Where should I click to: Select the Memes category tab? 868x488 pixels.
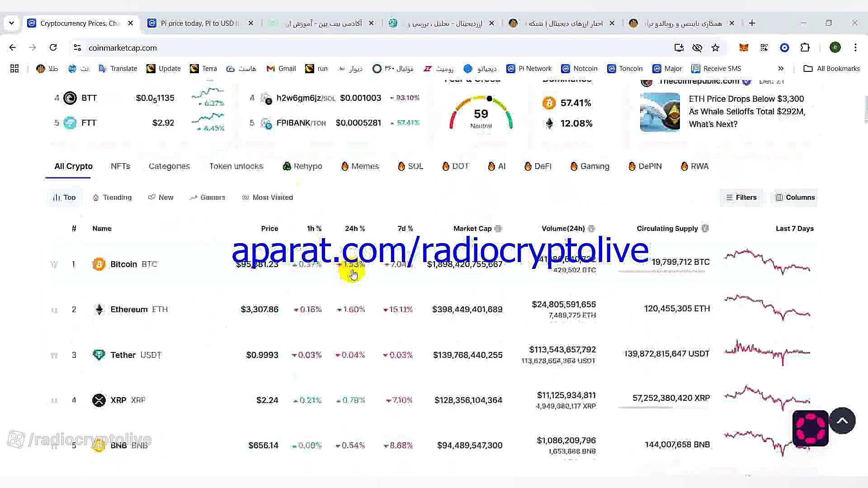(360, 166)
